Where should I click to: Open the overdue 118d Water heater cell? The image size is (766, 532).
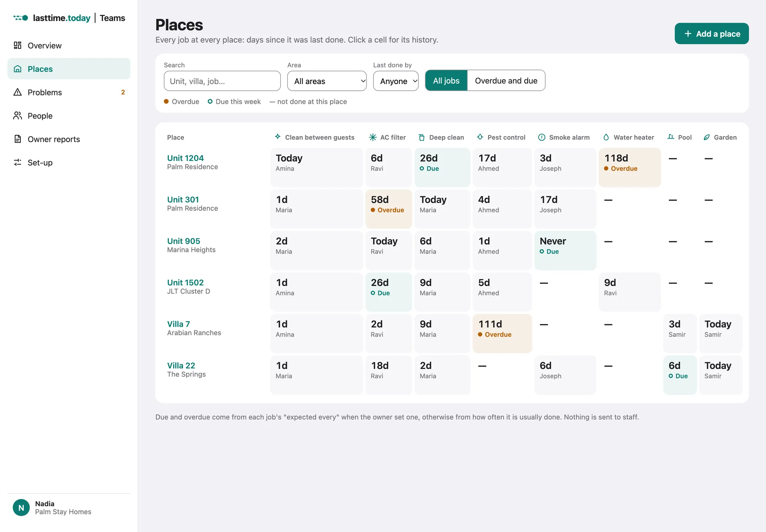(629, 167)
